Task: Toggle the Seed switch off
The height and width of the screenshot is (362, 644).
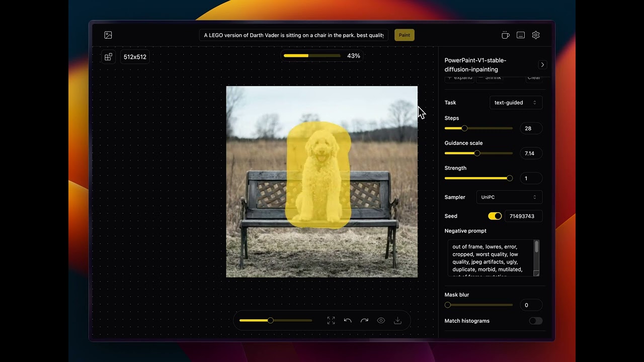Action: coord(495,216)
